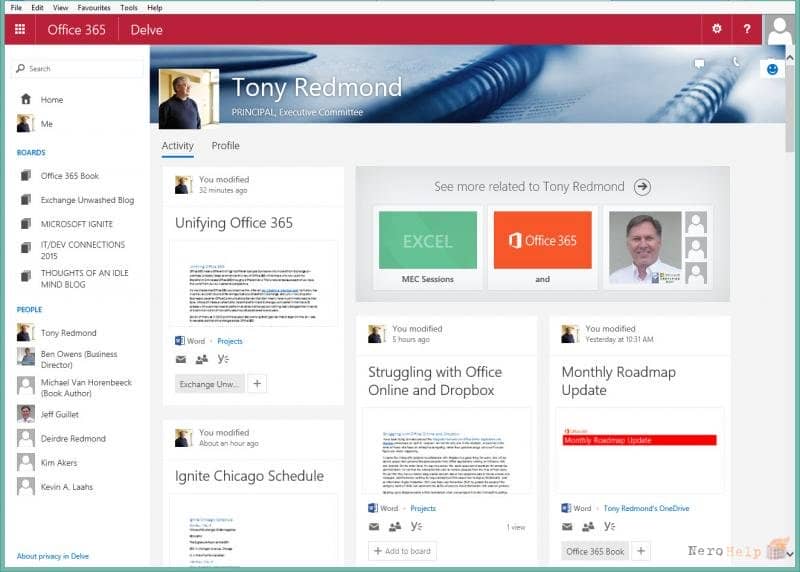Click the Exchange Unw... board tag
Viewport: 800px width, 572px height.
(x=209, y=384)
